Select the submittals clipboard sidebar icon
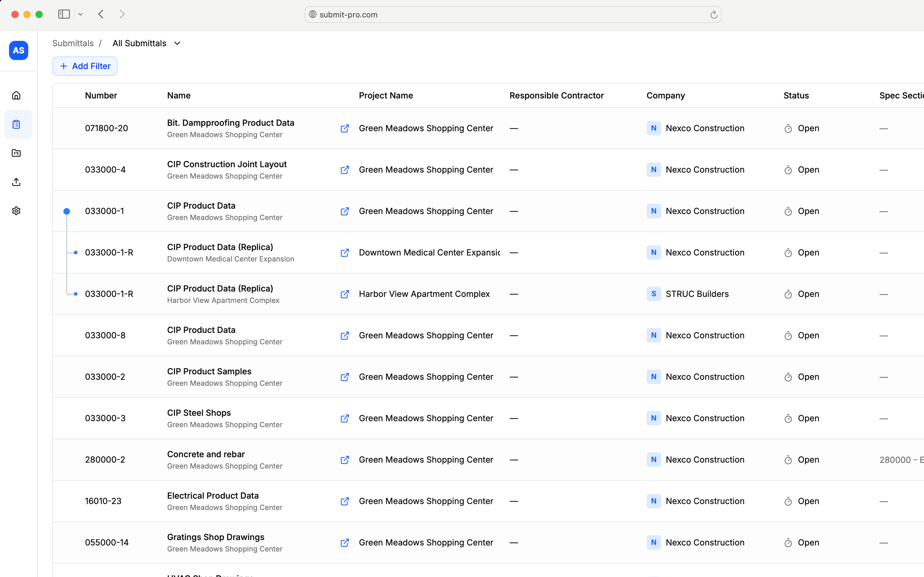The image size is (924, 577). 16,124
